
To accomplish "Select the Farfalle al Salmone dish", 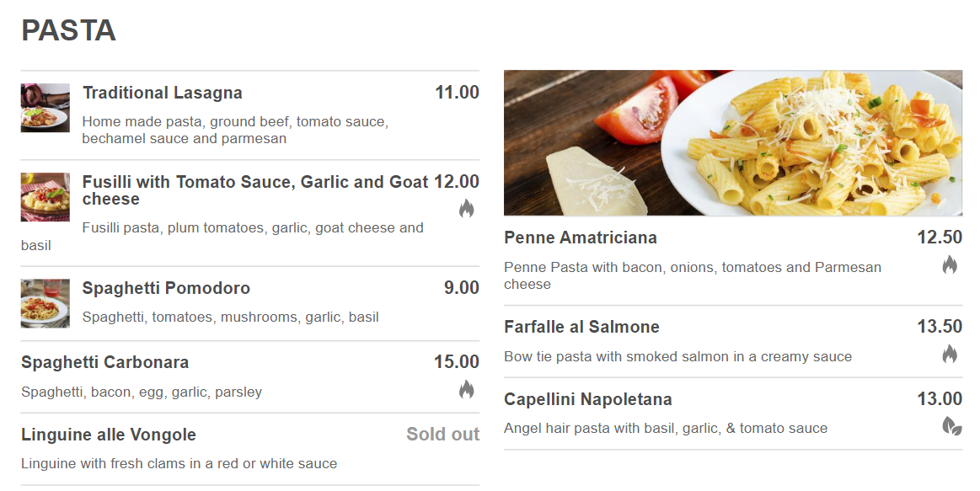I will click(581, 327).
